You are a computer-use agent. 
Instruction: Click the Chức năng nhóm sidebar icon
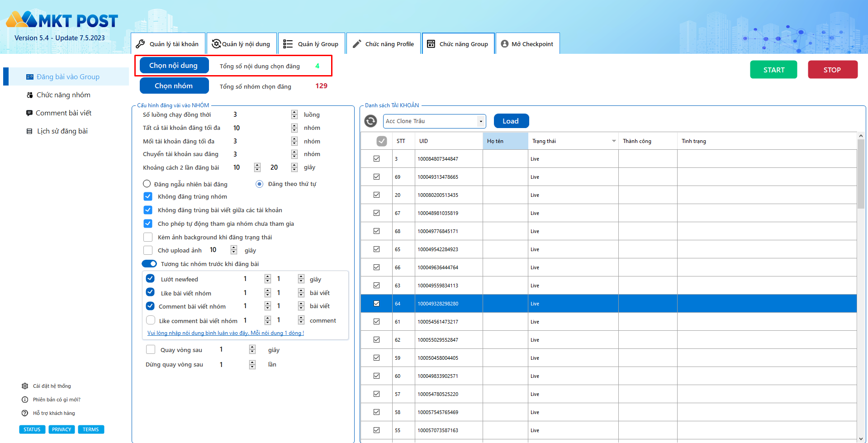(30, 95)
